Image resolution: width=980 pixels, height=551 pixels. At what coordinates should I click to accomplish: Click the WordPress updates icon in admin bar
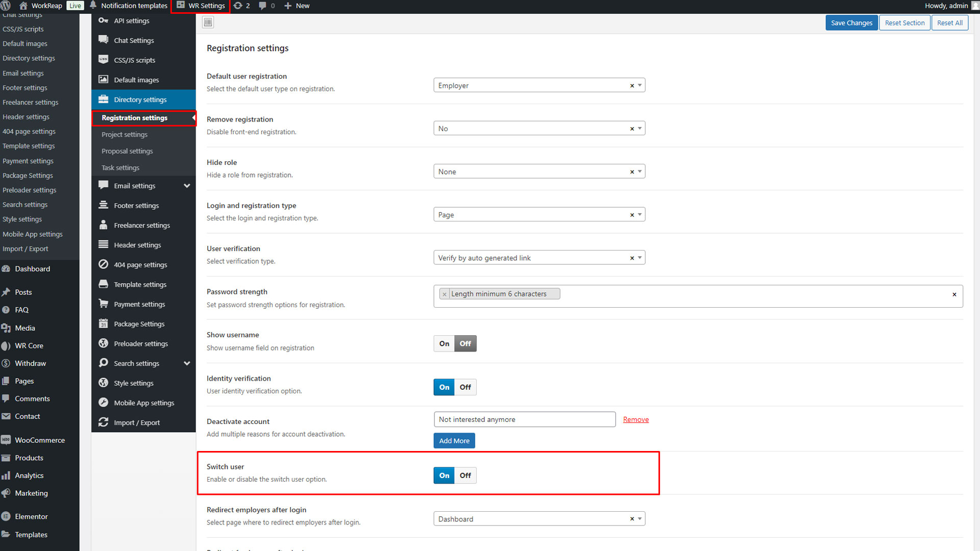(x=238, y=6)
